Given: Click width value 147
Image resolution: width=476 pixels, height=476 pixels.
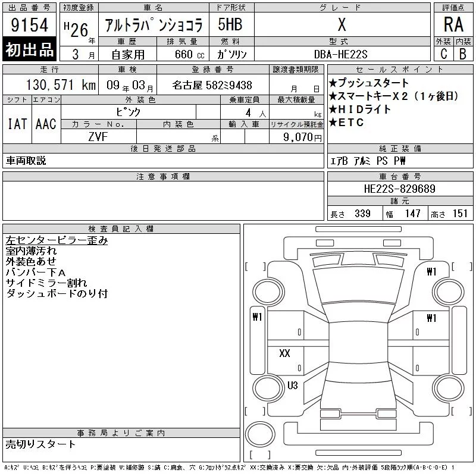Looking at the screenshot, I should coord(412,214).
